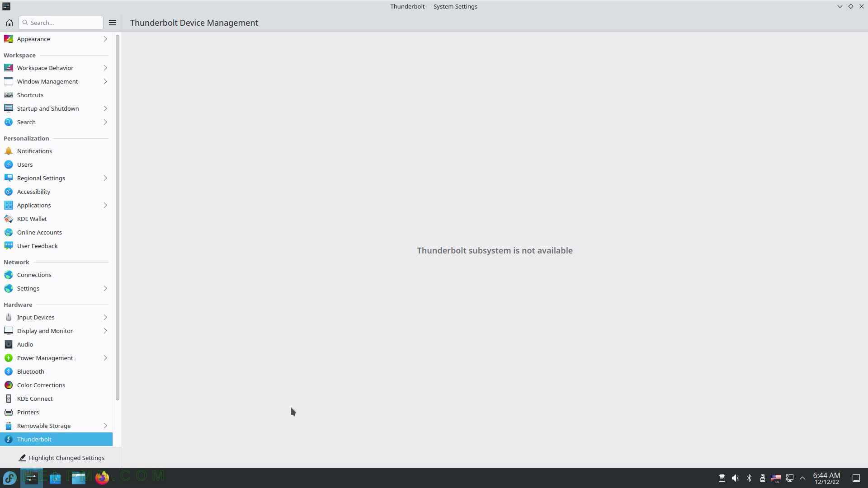Open network Connections settings
Screen dimensions: 868x488
tap(56, 275)
